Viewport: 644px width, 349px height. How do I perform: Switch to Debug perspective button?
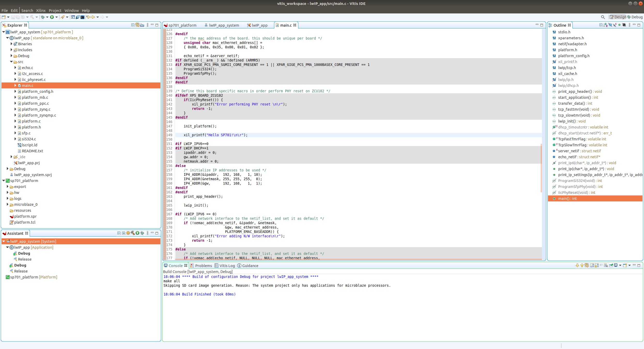pyautogui.click(x=635, y=17)
